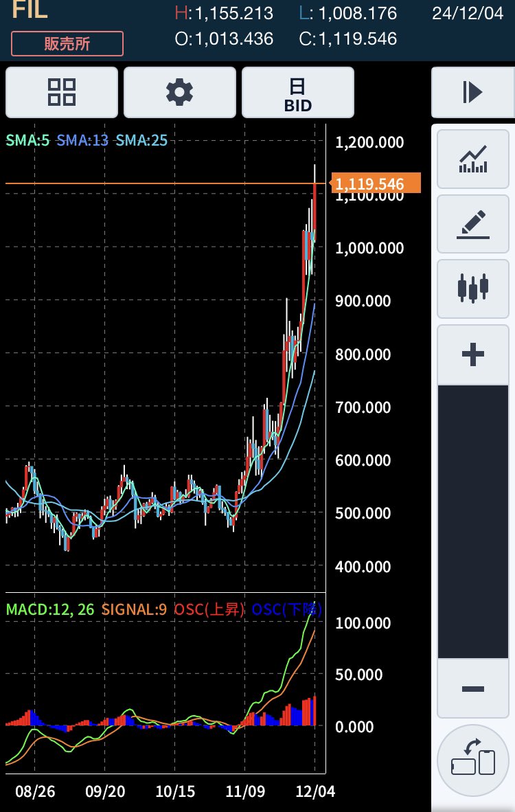
Task: Click the 800.000 price axis label
Action: tap(363, 354)
